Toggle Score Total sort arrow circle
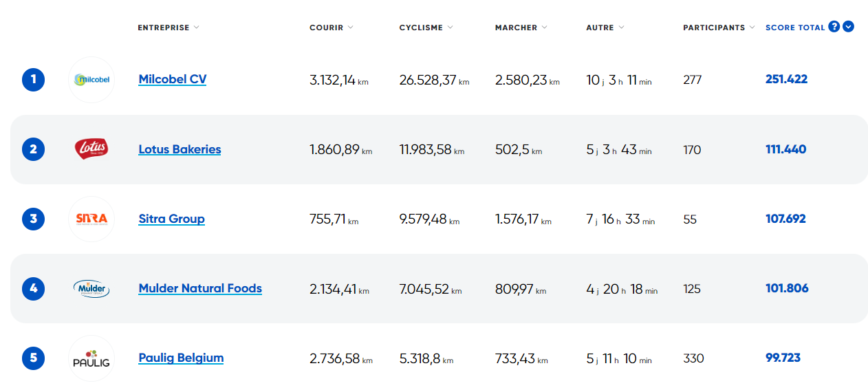 pos(849,27)
